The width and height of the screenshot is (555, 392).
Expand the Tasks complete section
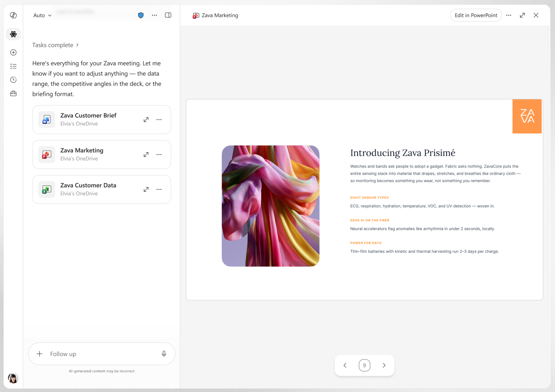pyautogui.click(x=55, y=45)
